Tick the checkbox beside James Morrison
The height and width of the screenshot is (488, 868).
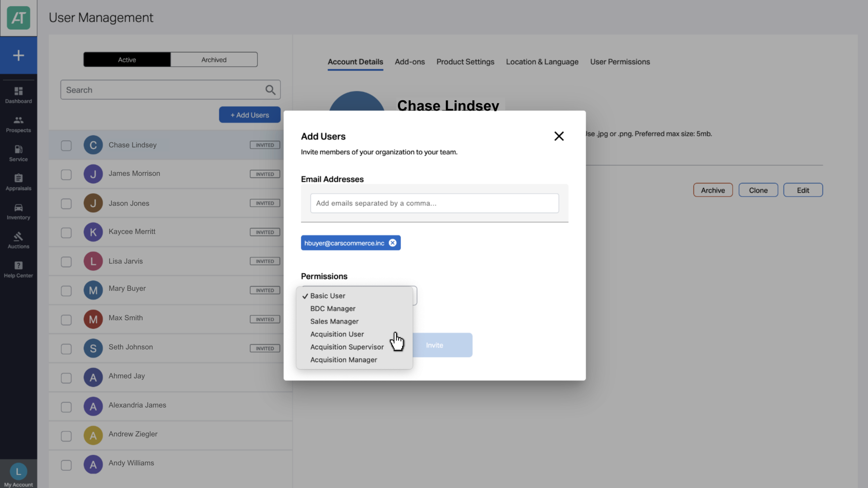point(66,175)
